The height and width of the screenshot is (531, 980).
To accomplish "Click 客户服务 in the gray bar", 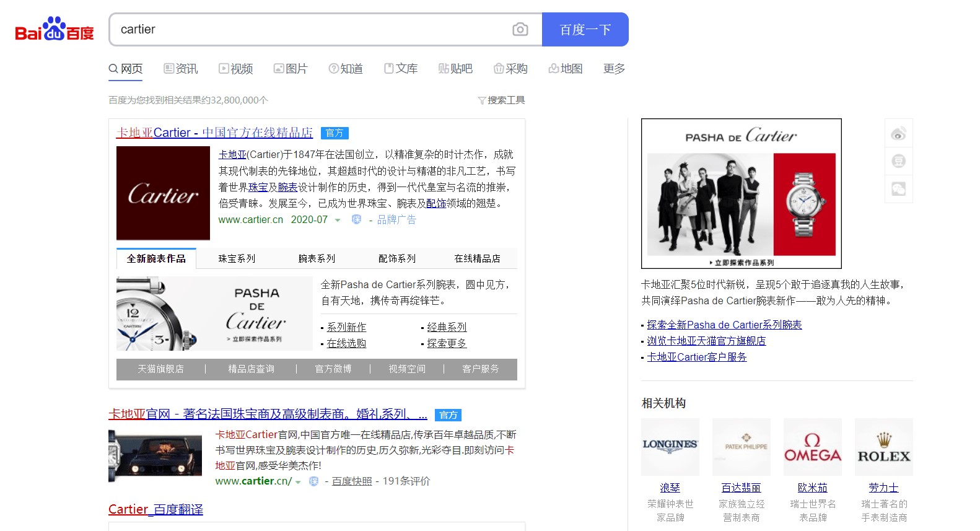I will point(481,369).
